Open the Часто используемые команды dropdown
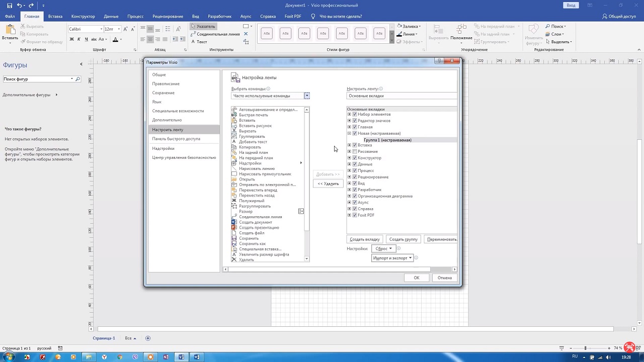The image size is (644, 362). (x=306, y=96)
